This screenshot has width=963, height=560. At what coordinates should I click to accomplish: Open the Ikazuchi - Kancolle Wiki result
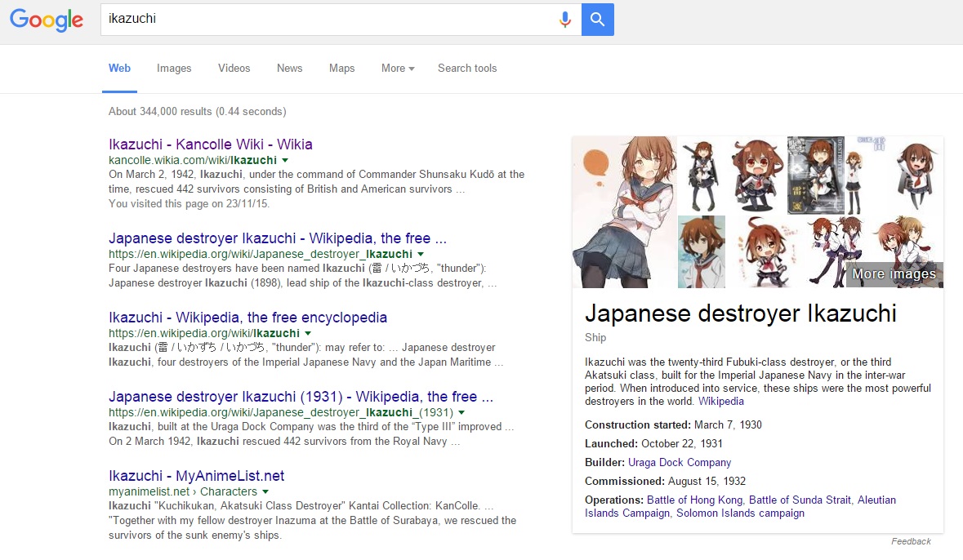pos(211,144)
